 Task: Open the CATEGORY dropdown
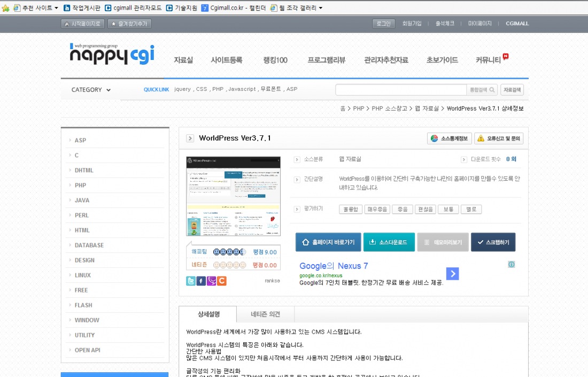click(91, 90)
